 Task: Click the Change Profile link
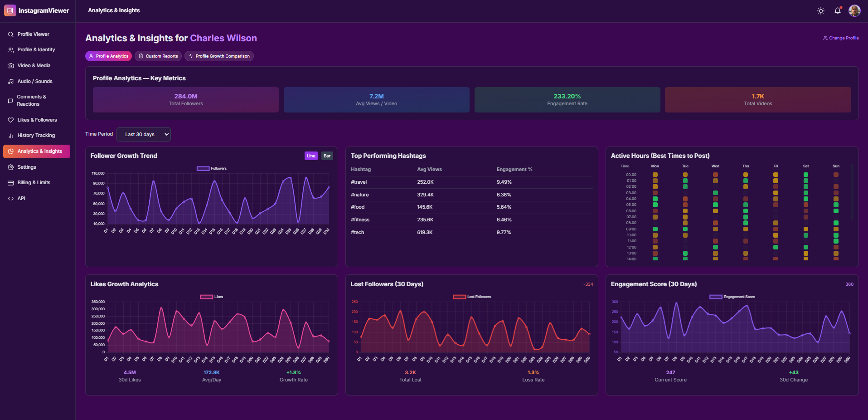pos(841,39)
